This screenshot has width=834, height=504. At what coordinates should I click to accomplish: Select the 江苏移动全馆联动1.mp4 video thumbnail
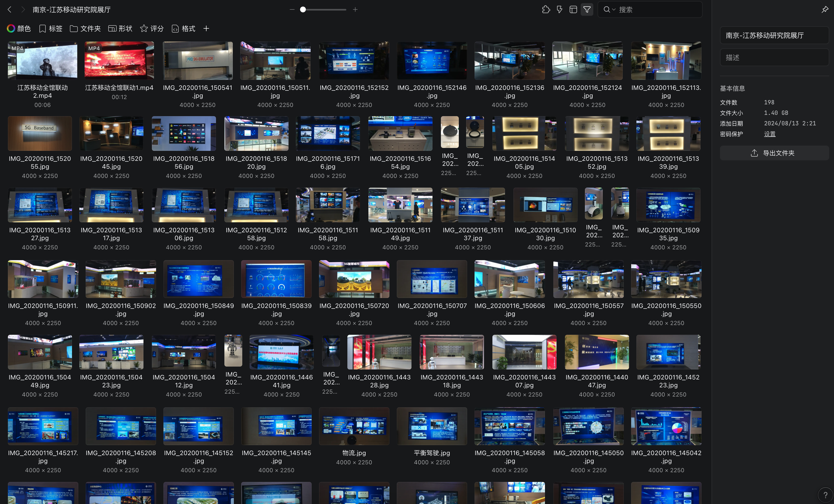pyautogui.click(x=119, y=60)
